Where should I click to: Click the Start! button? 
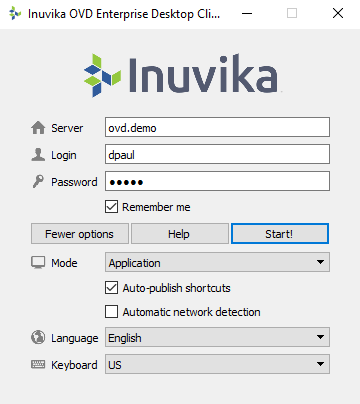point(280,234)
